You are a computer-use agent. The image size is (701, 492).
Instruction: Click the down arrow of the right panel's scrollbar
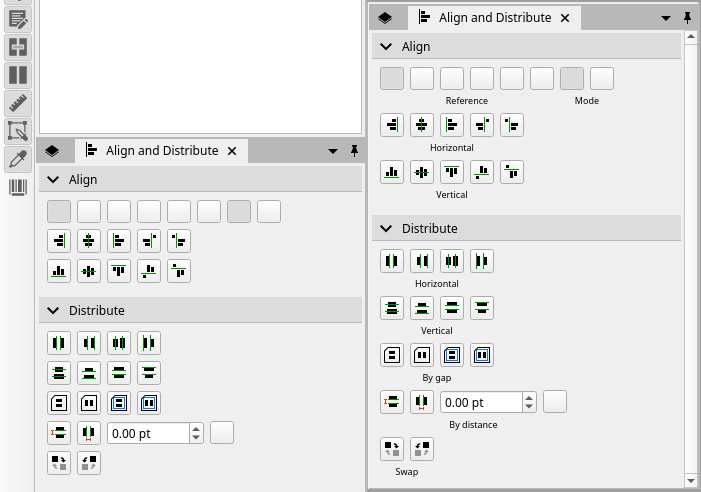[x=690, y=481]
